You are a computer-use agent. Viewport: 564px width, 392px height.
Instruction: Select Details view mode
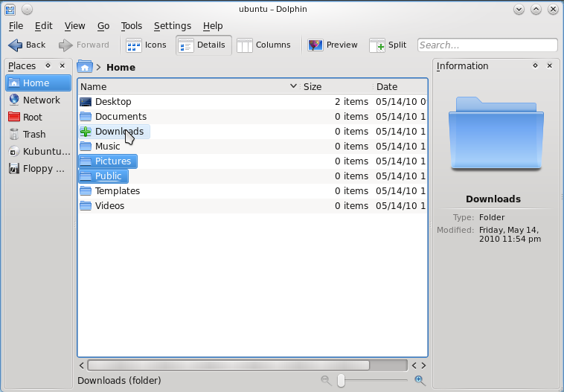coord(204,45)
